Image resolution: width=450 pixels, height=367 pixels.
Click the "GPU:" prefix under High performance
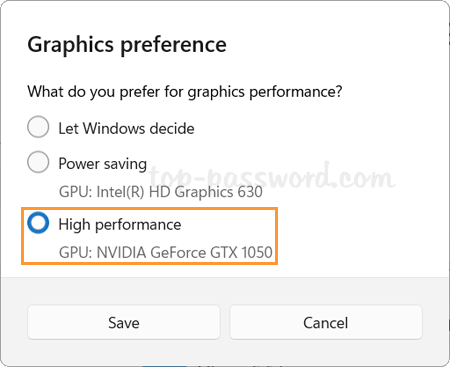75,252
